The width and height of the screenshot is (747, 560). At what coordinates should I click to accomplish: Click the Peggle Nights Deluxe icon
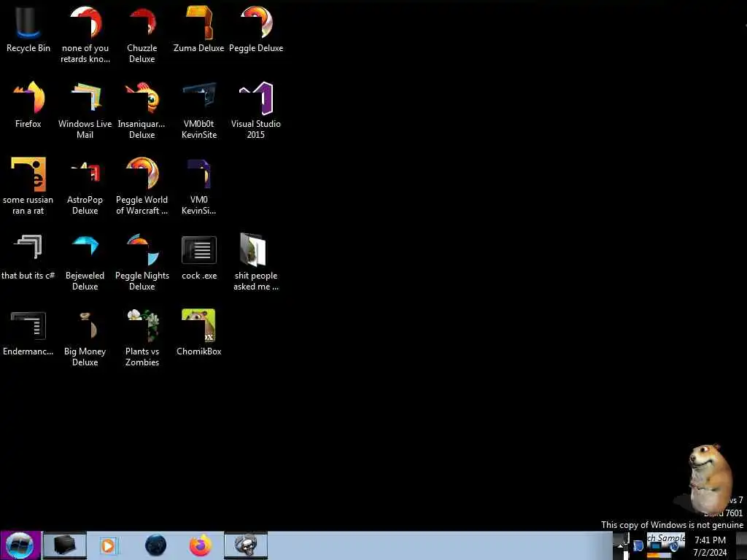(x=142, y=249)
